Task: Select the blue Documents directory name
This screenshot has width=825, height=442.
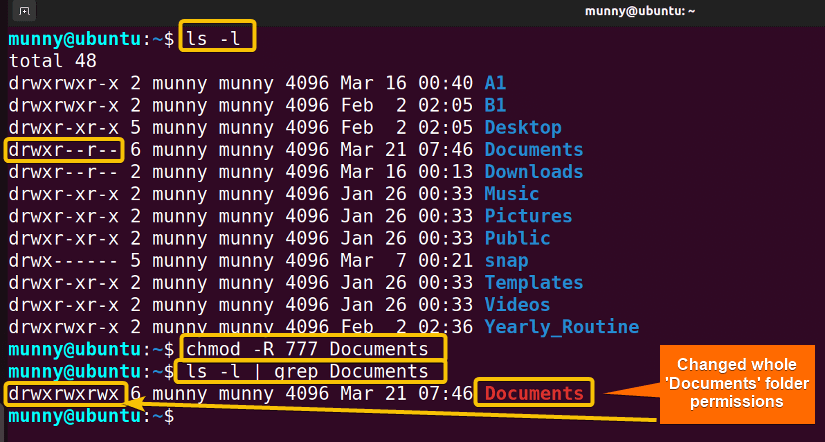Action: pyautogui.click(x=534, y=149)
